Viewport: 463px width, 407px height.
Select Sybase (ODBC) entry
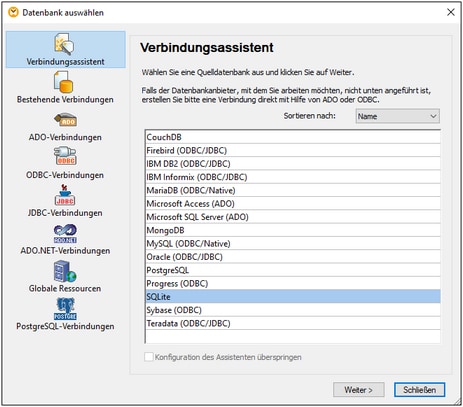pos(293,310)
